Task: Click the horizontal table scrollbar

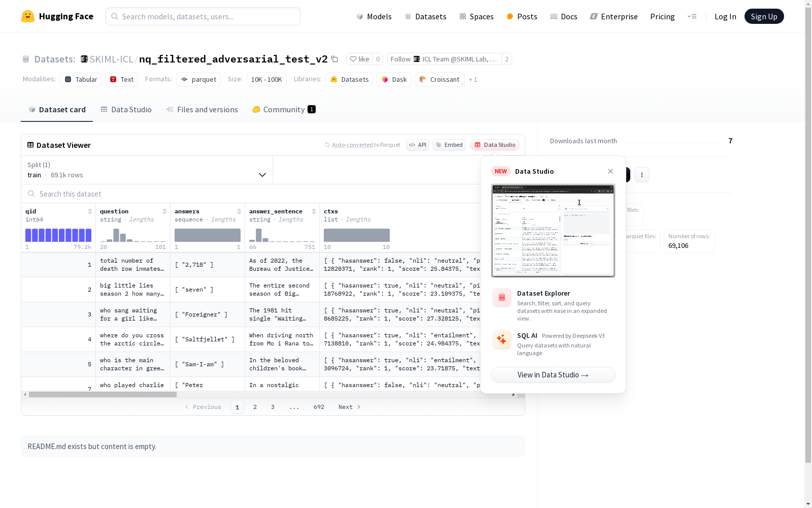Action: [103, 394]
